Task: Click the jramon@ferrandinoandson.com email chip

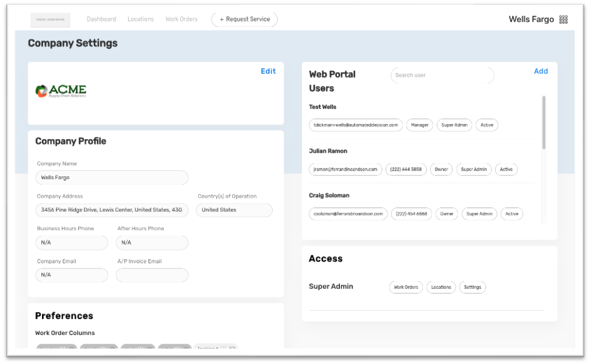Action: [x=345, y=169]
